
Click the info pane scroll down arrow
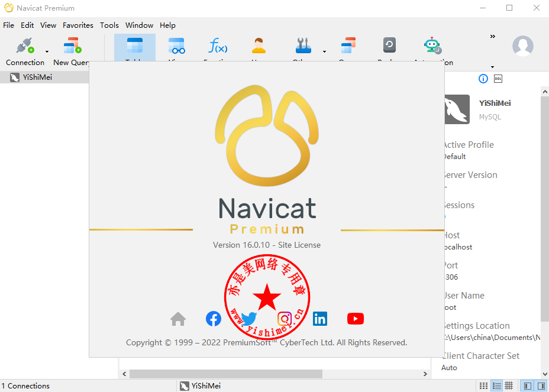545,374
